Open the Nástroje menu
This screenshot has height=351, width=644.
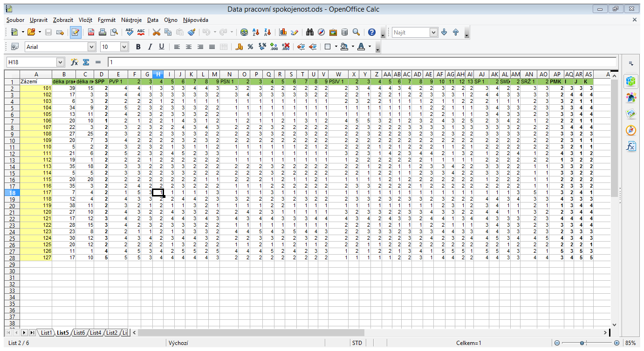[131, 20]
